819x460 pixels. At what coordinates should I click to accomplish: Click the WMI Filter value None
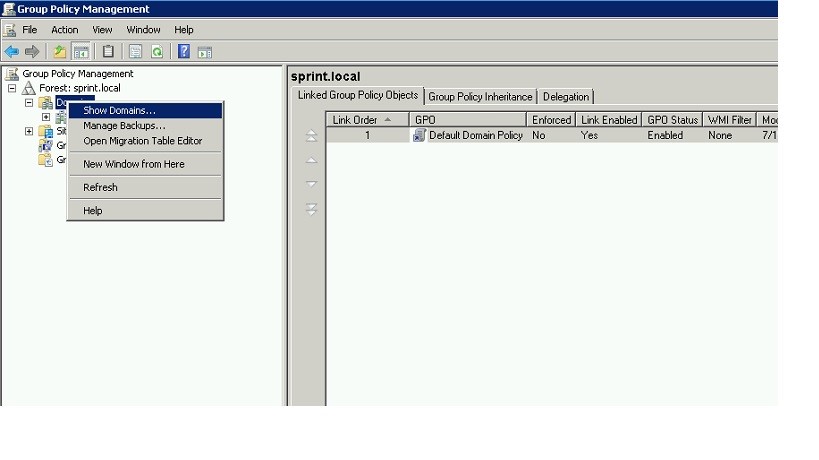click(720, 135)
